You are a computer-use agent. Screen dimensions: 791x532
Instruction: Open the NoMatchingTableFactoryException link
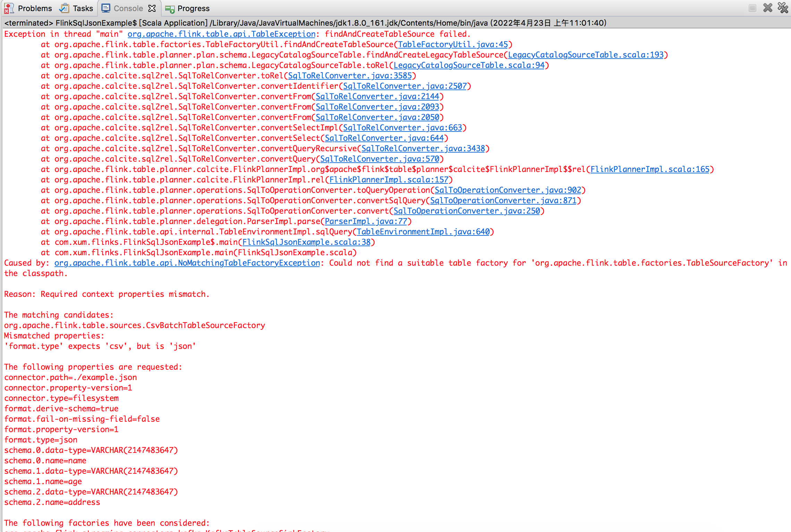coord(187,263)
